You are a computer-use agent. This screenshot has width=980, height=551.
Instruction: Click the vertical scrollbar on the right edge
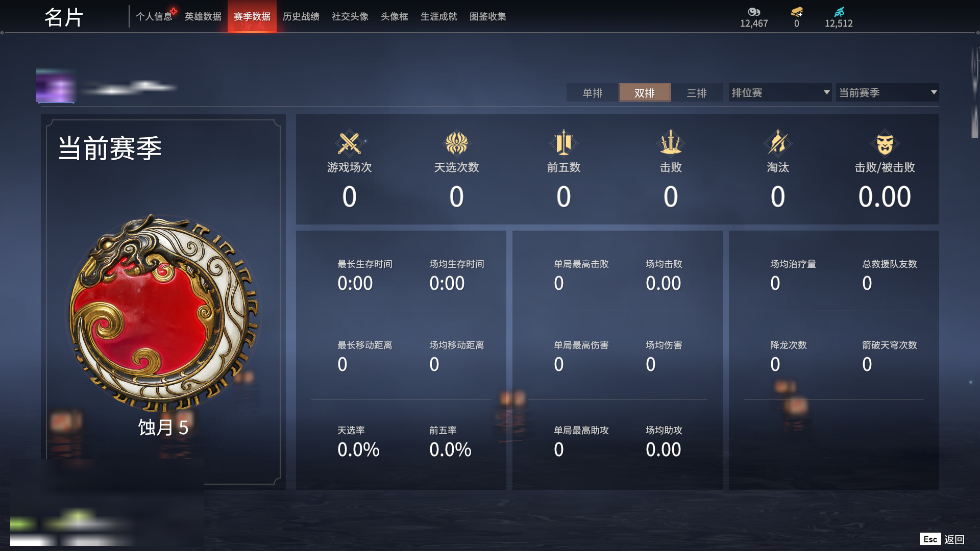[975, 92]
